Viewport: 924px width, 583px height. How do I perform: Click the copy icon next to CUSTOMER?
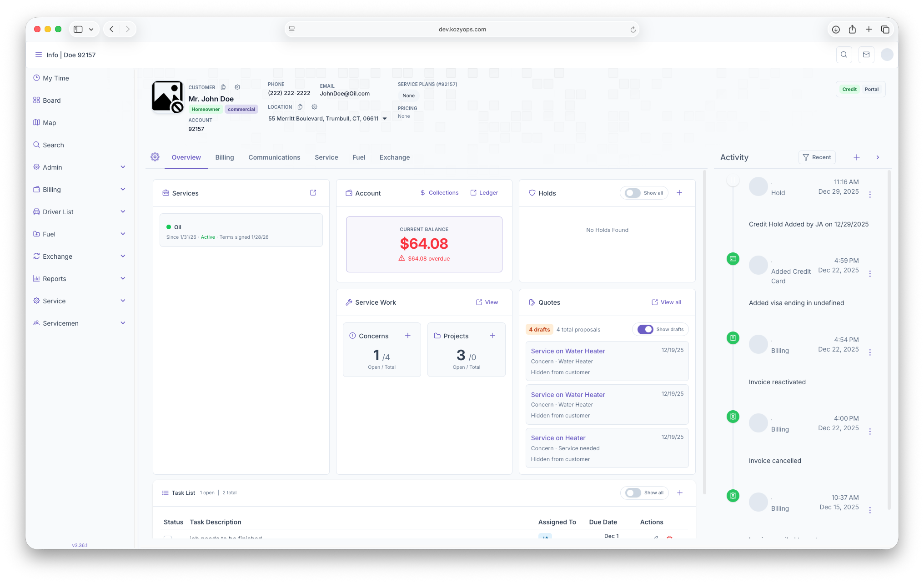coord(223,87)
